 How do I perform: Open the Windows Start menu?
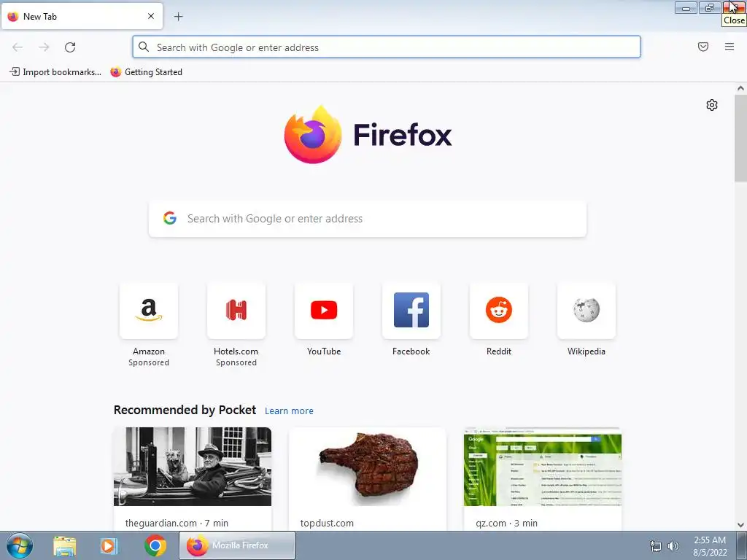[20, 545]
